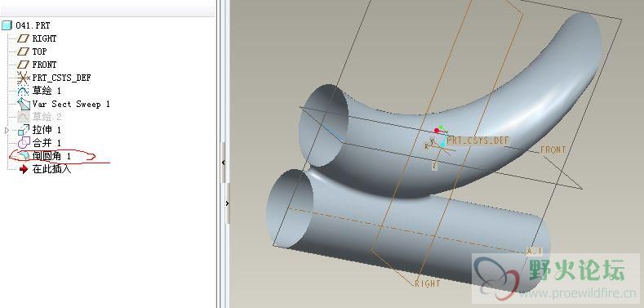Image resolution: width=644 pixels, height=308 pixels.
Task: Select the Var Sect Sweep 1 label
Action: click(71, 104)
